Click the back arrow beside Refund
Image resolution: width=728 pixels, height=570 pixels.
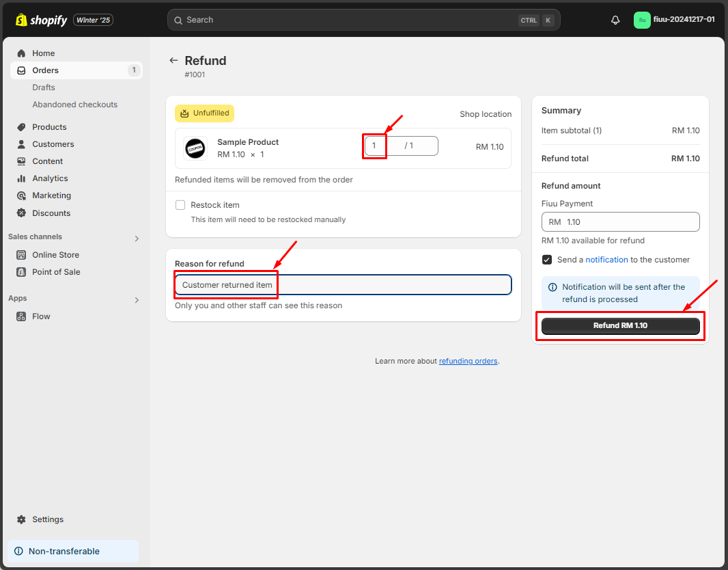tap(173, 60)
